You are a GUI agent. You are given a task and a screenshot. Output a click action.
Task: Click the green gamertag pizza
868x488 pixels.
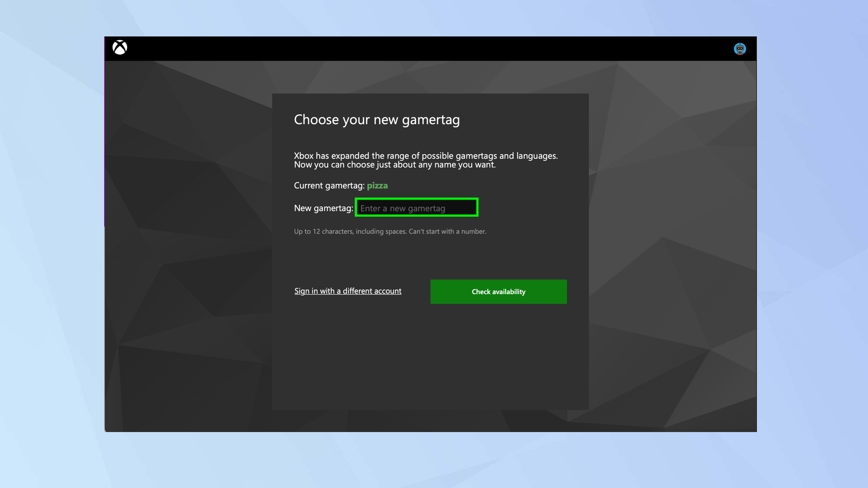pos(377,185)
